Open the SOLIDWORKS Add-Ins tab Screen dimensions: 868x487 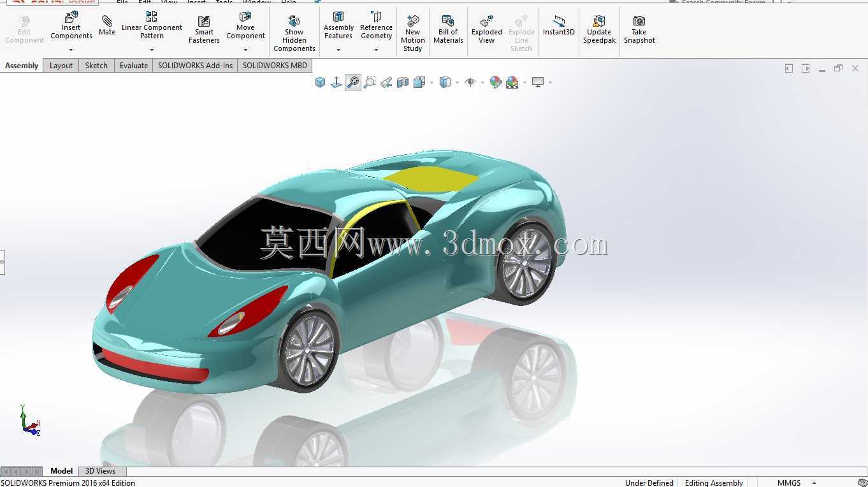click(195, 66)
